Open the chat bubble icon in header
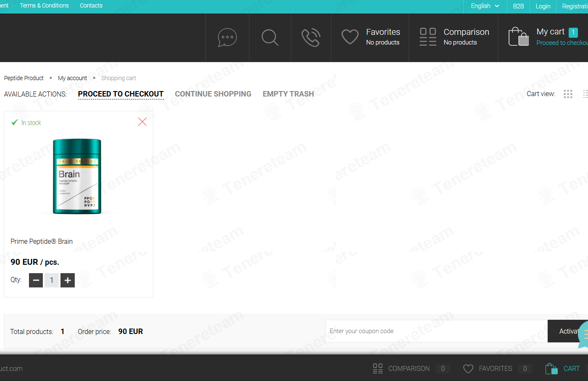 click(x=227, y=38)
